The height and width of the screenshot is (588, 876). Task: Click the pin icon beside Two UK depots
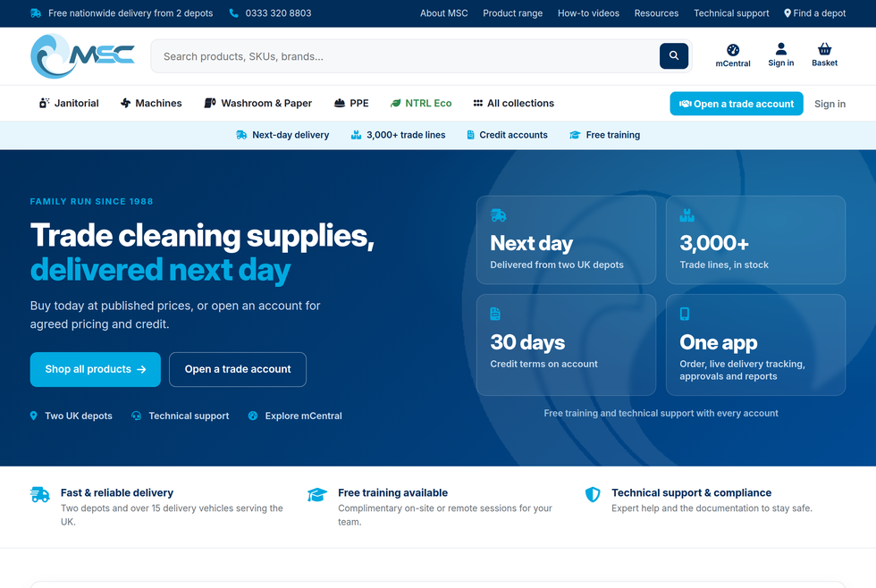coord(34,416)
